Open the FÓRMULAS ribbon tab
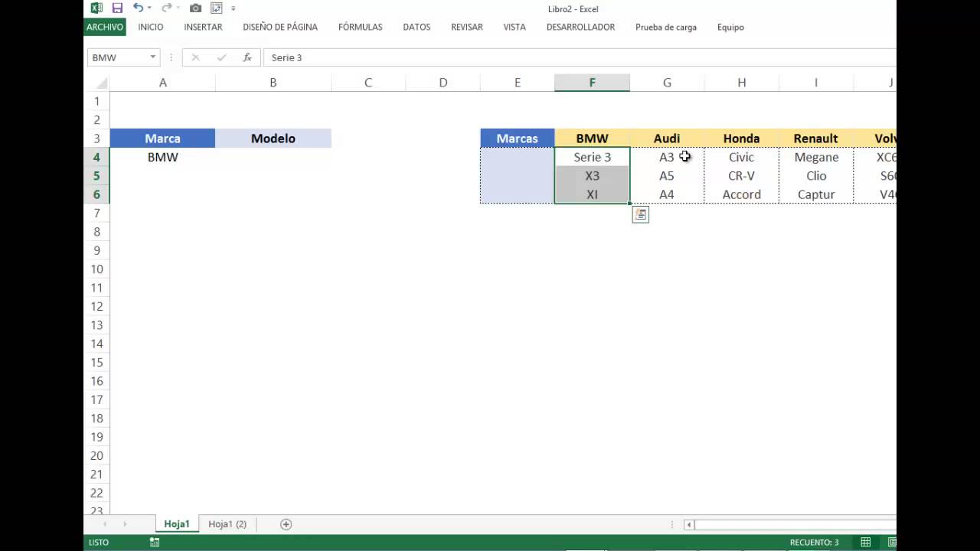Viewport: 980px width, 551px height. 360,27
